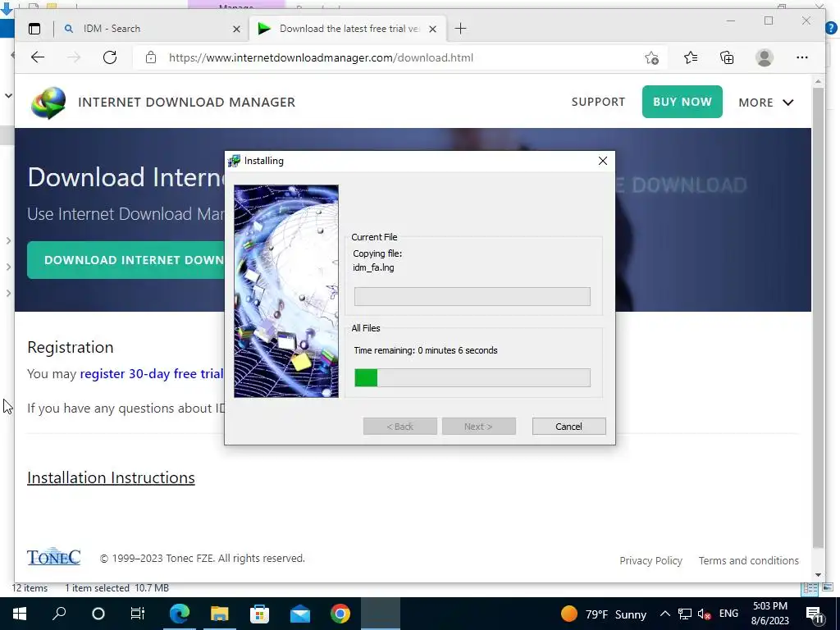Click the Installation Instructions heading link
This screenshot has height=630, width=840.
pyautogui.click(x=111, y=477)
